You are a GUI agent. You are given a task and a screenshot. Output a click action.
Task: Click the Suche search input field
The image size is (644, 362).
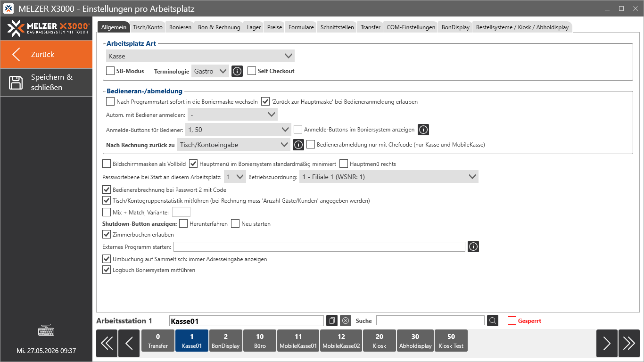pyautogui.click(x=430, y=321)
